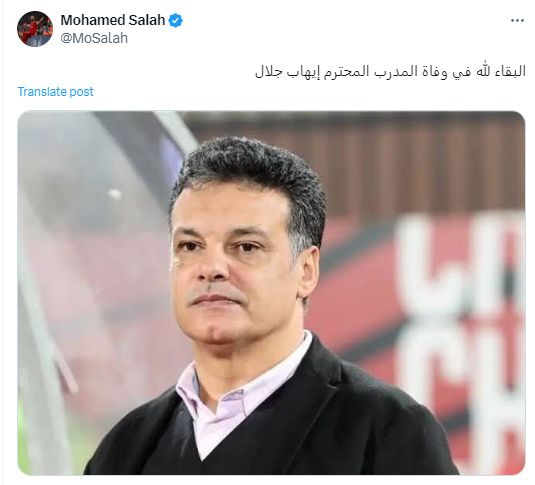
Task: Click the Arabic condolence post text
Action: coord(390,72)
